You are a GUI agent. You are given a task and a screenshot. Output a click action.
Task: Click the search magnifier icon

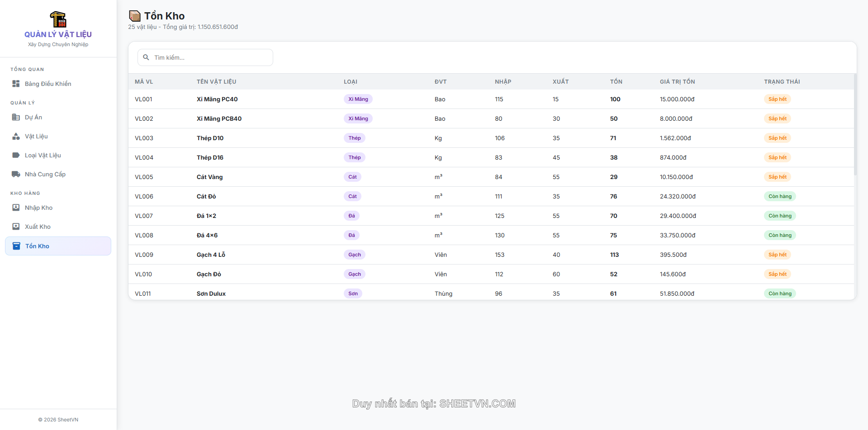(146, 57)
